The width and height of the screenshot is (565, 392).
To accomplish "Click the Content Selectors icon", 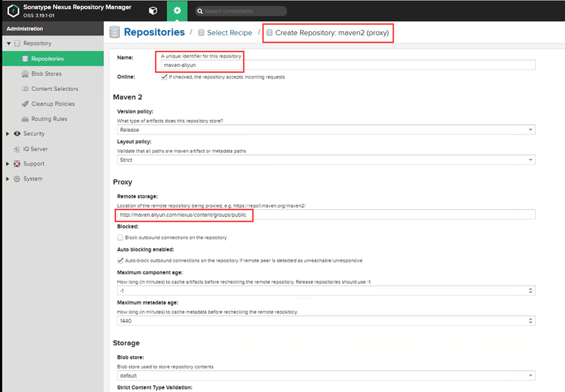I will pyautogui.click(x=25, y=89).
